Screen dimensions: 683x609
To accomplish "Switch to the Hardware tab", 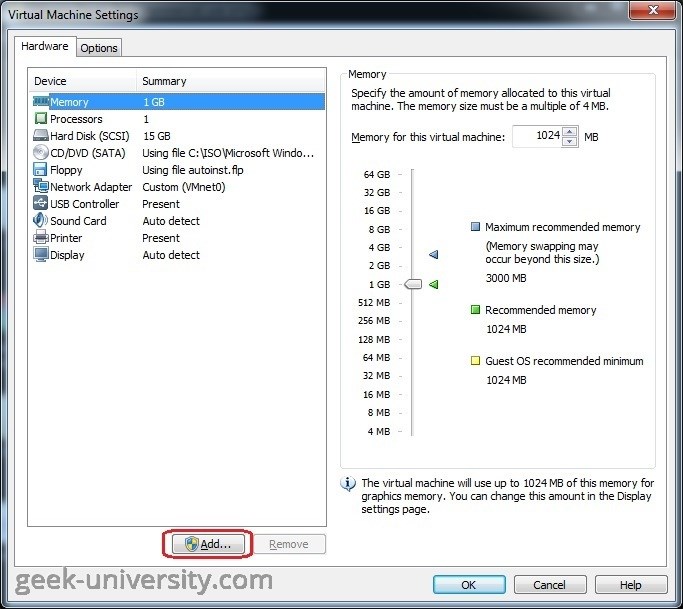I will pyautogui.click(x=45, y=46).
